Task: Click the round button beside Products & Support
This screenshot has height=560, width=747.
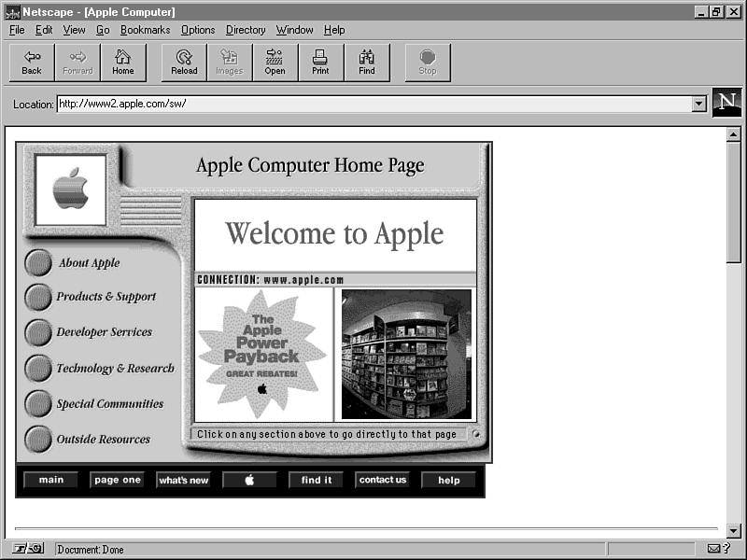Action: (38, 297)
